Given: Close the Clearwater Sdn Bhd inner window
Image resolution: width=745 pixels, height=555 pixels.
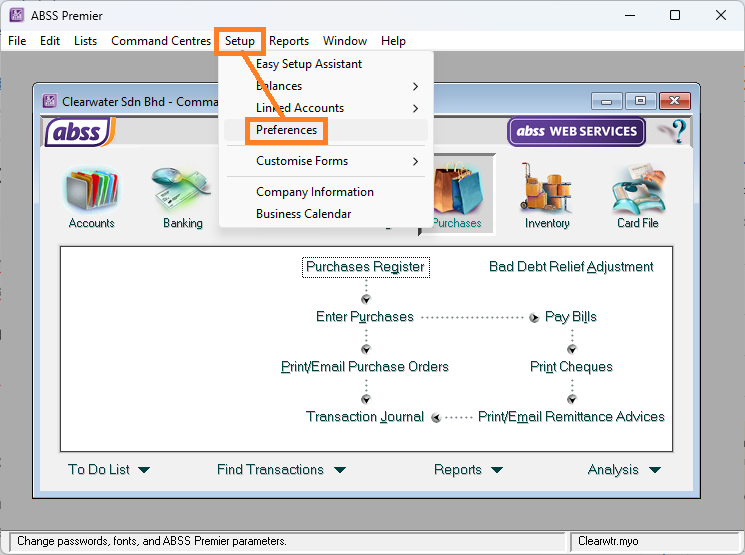Looking at the screenshot, I should pyautogui.click(x=674, y=101).
